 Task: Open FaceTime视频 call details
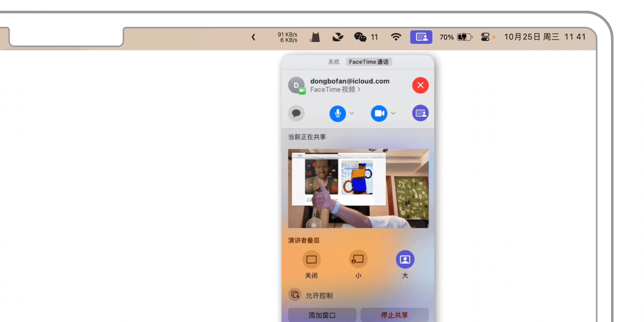coord(335,90)
